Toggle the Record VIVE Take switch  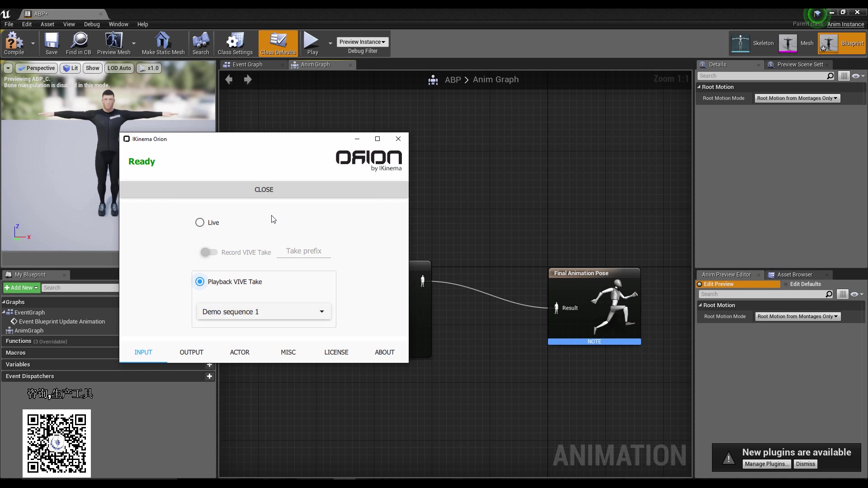209,252
